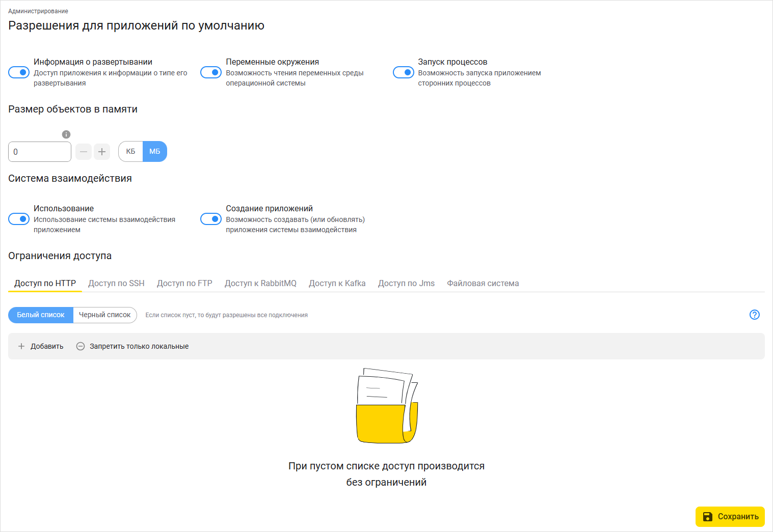The width and height of the screenshot is (773, 532).
Task: Toggle the Использование switch
Action: (19, 219)
